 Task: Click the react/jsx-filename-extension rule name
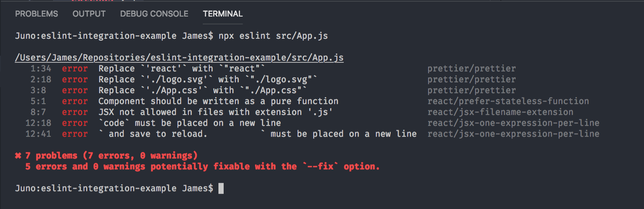500,112
